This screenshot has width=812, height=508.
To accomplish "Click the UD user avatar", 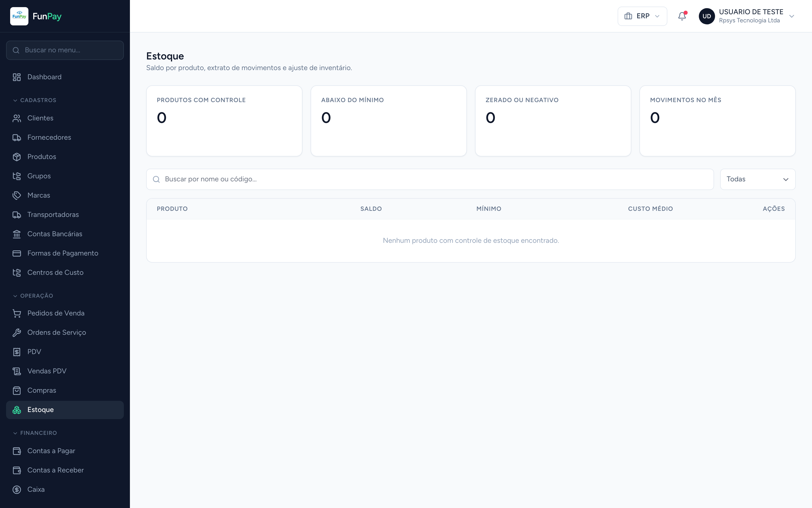I will (x=707, y=16).
